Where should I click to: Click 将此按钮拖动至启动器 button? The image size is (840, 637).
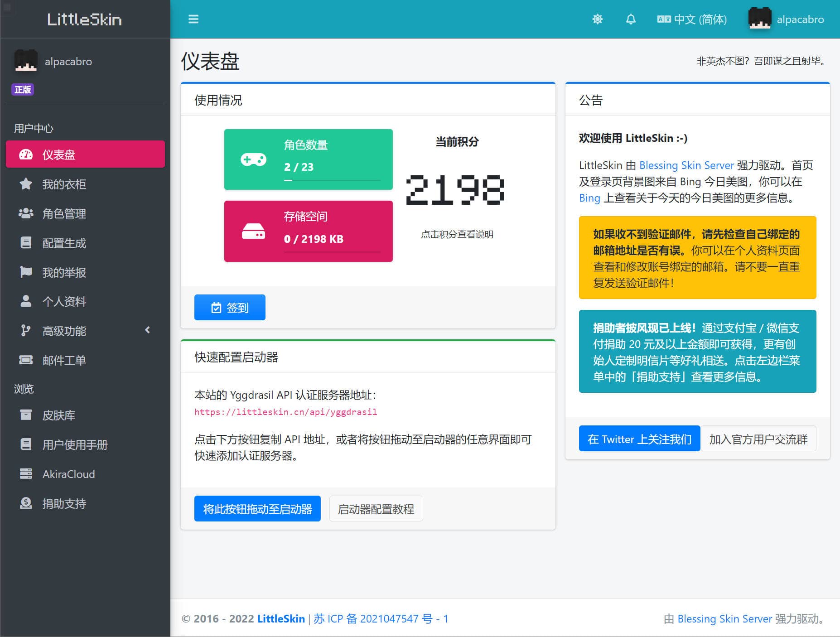click(257, 509)
